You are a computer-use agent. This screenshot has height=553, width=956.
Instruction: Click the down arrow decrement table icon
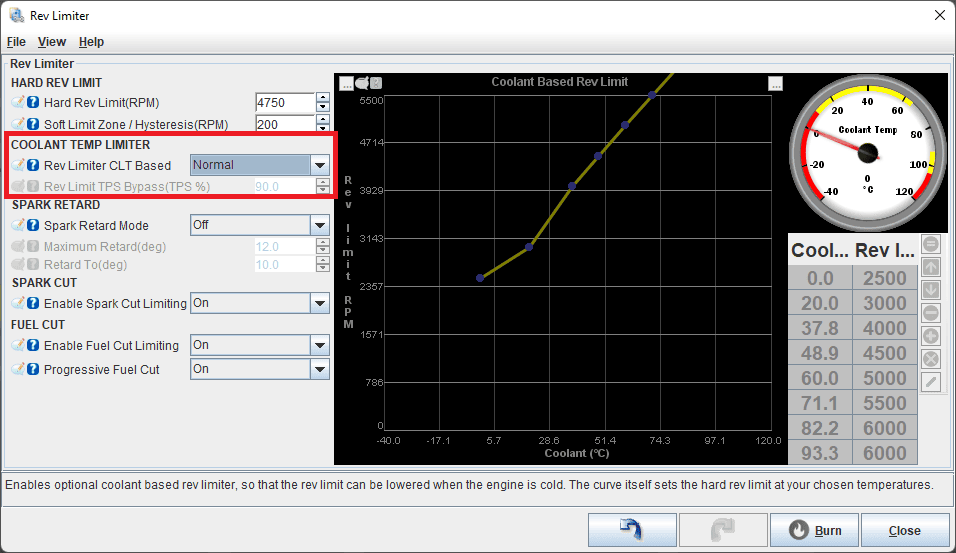pyautogui.click(x=930, y=290)
